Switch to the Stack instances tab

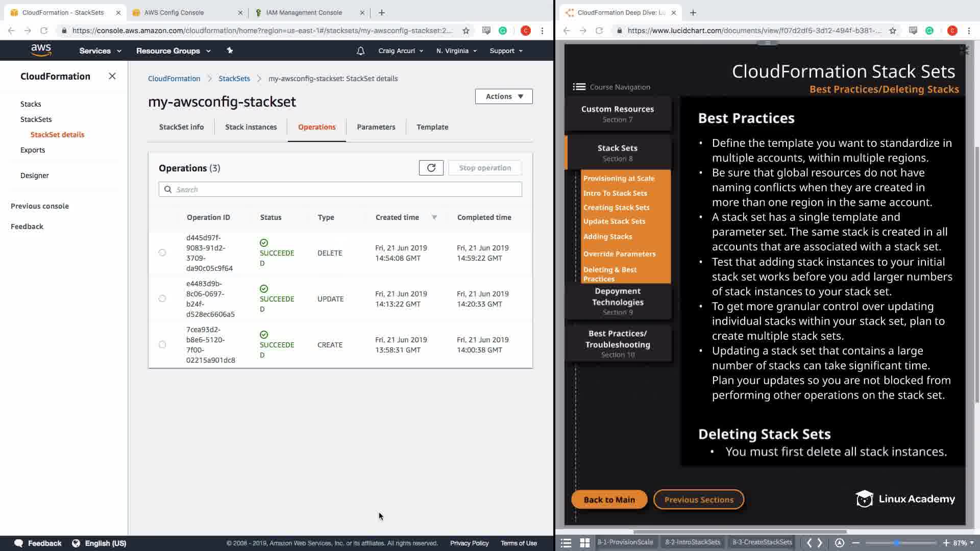tap(251, 127)
